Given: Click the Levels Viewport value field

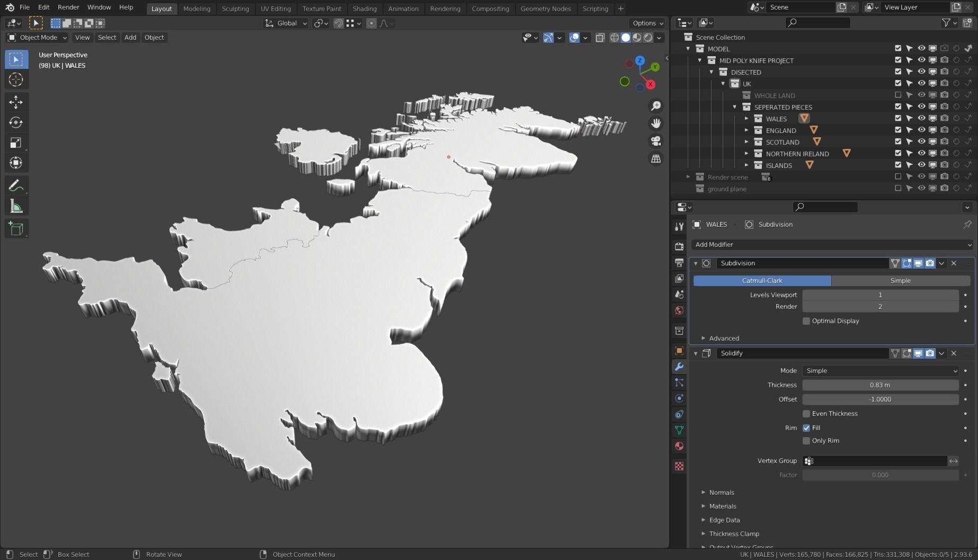Looking at the screenshot, I should click(x=881, y=295).
